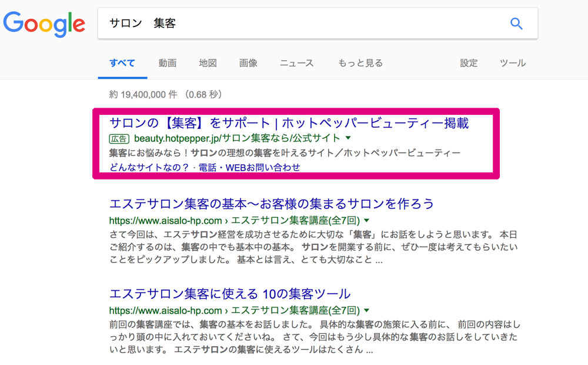The height and width of the screenshot is (365, 588).
Task: Click the blue magnifier search icon
Action: [516, 24]
